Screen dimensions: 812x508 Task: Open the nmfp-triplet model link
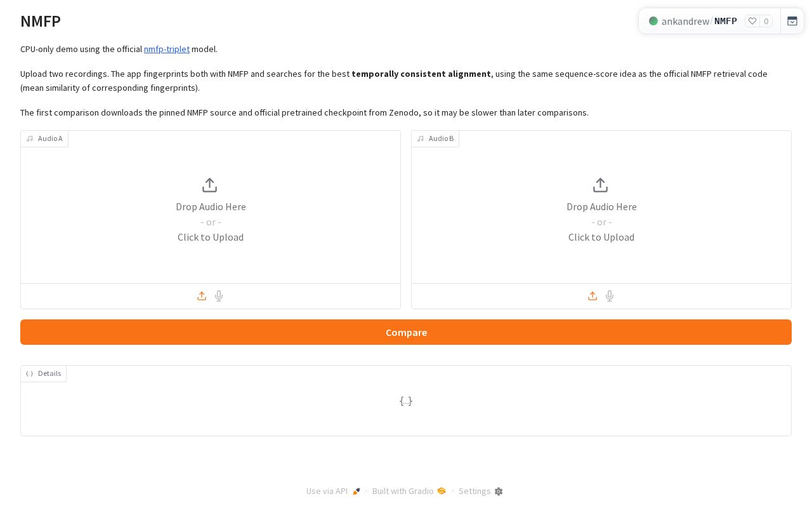[x=167, y=49]
